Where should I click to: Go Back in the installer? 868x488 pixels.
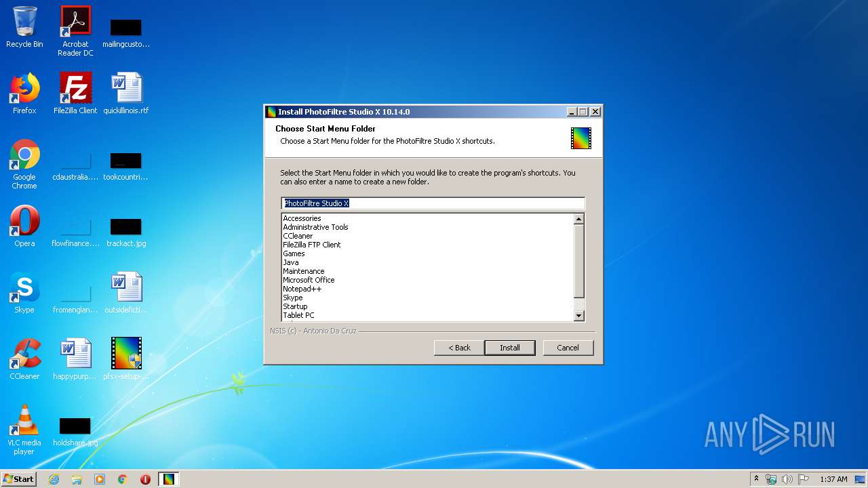pyautogui.click(x=459, y=348)
